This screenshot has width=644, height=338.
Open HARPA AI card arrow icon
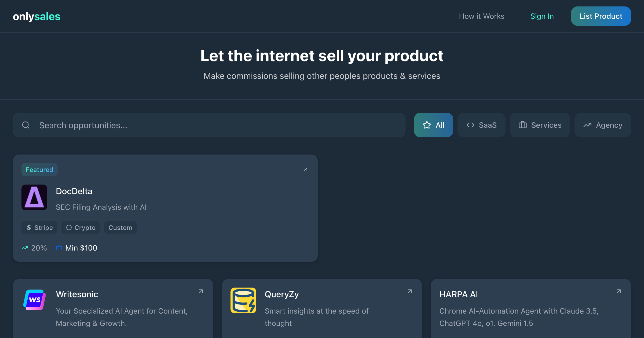click(619, 291)
